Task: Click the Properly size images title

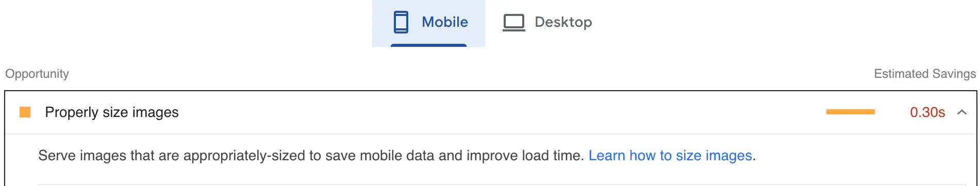Action: [112, 112]
